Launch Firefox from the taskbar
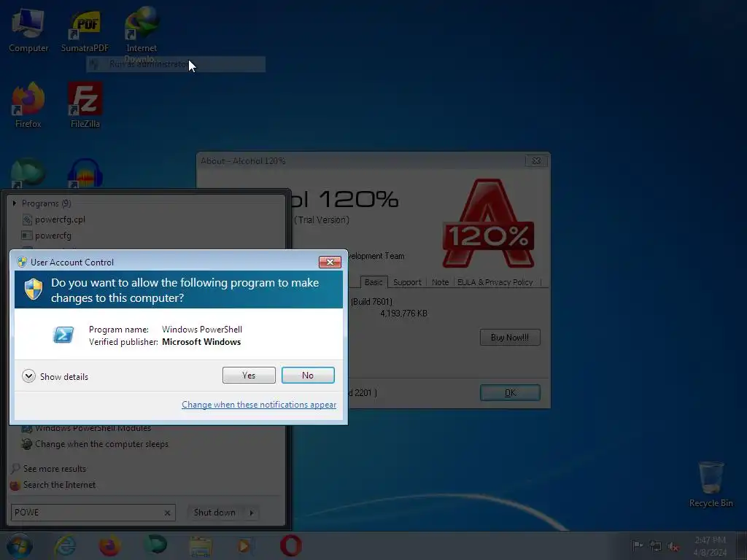The height and width of the screenshot is (560, 747). 109,545
